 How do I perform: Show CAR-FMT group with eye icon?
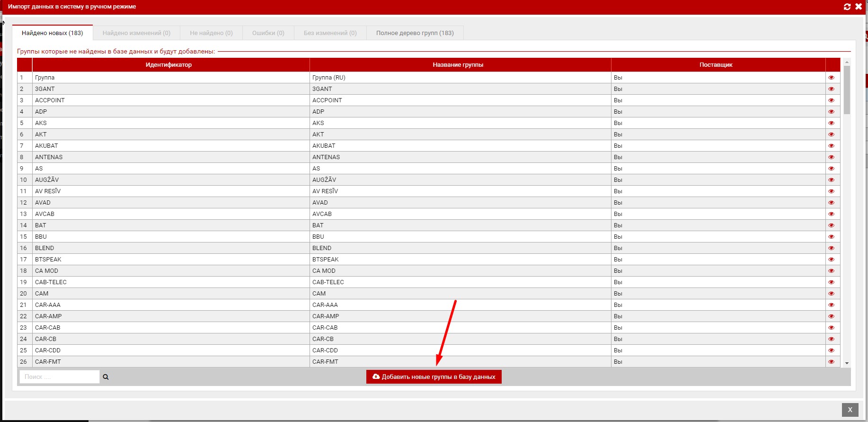831,362
